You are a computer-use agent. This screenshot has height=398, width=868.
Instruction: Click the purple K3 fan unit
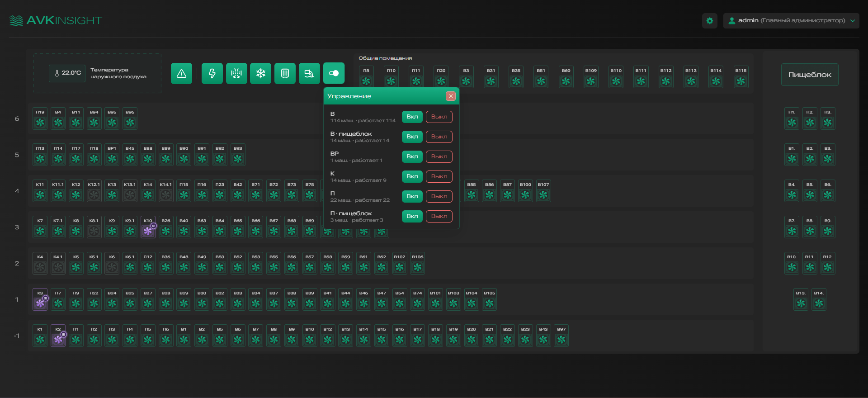pos(40,300)
